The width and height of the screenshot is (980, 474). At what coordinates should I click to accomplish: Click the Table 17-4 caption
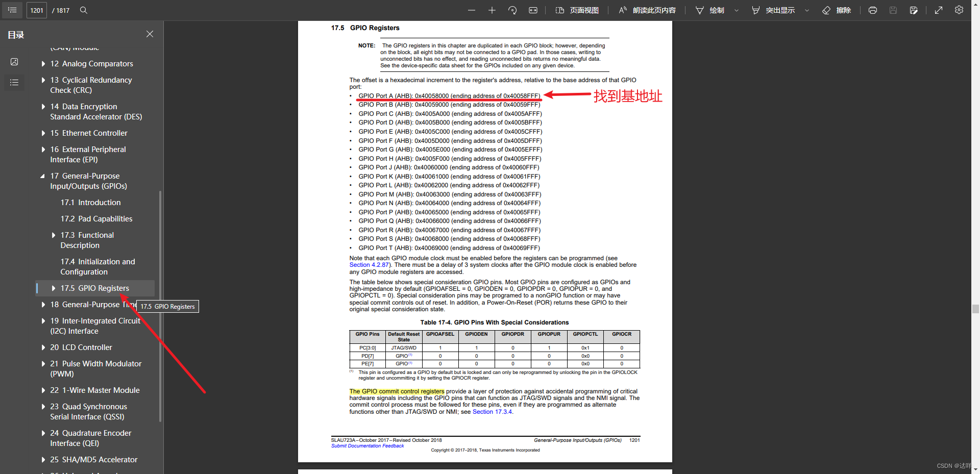(x=494, y=322)
